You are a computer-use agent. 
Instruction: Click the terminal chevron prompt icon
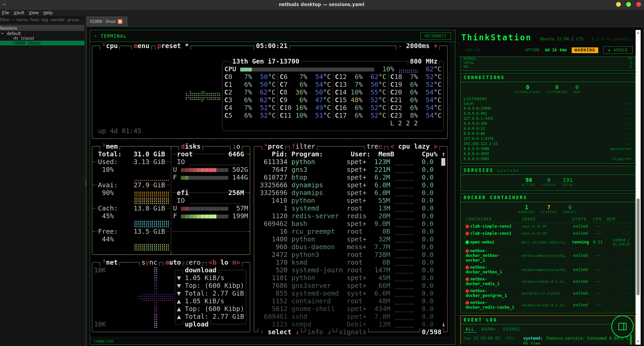tap(96, 36)
